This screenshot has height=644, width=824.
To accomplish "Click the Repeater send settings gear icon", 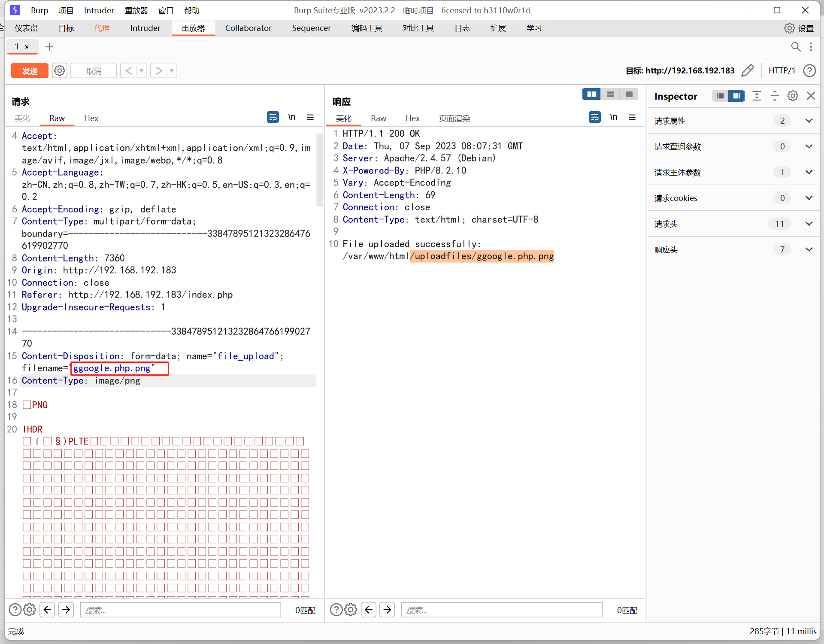I will [x=60, y=70].
